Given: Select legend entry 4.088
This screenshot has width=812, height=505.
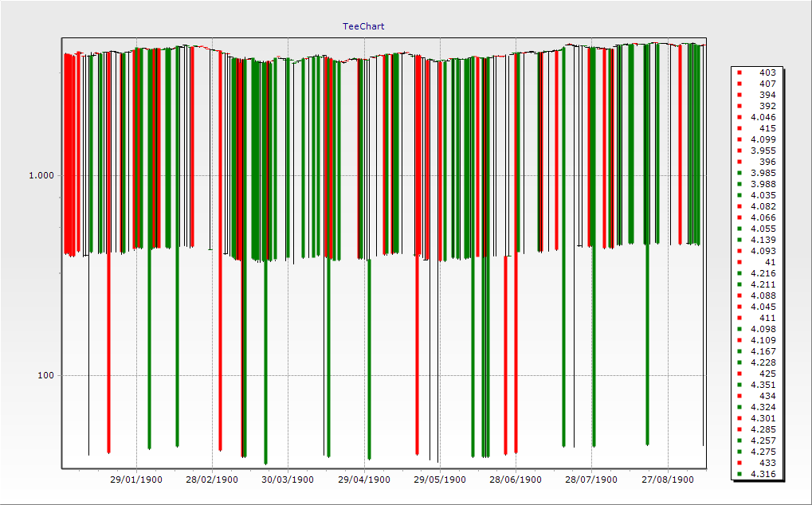Looking at the screenshot, I should click(756, 296).
